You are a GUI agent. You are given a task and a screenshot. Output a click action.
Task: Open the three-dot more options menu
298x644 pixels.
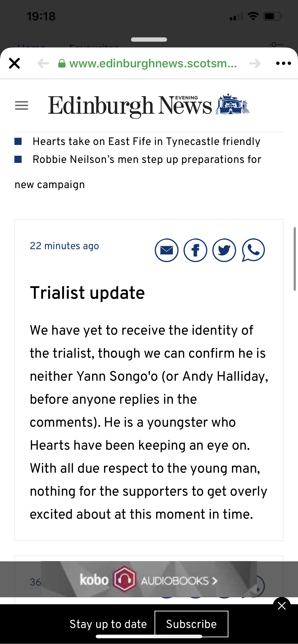(x=283, y=63)
